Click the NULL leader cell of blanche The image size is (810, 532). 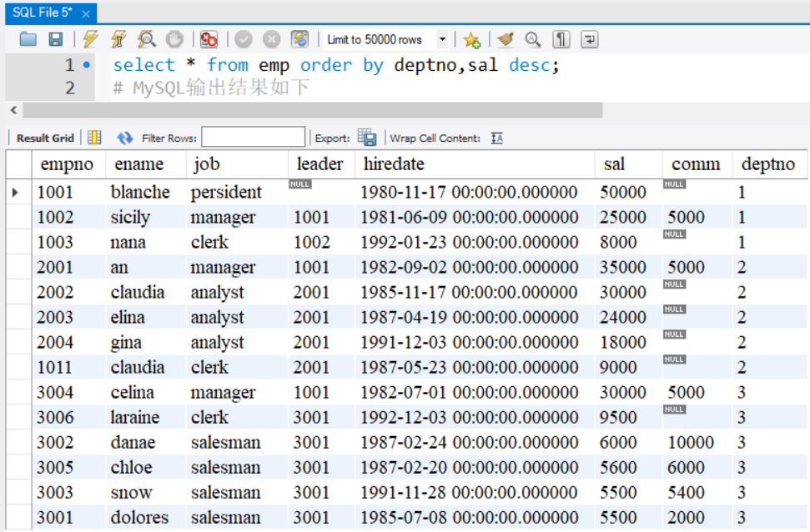321,192
